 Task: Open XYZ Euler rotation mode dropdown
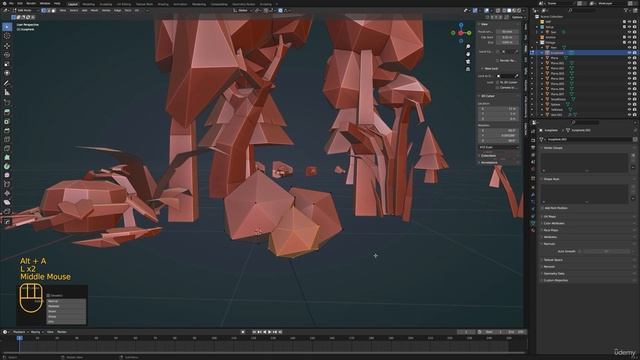[499, 147]
